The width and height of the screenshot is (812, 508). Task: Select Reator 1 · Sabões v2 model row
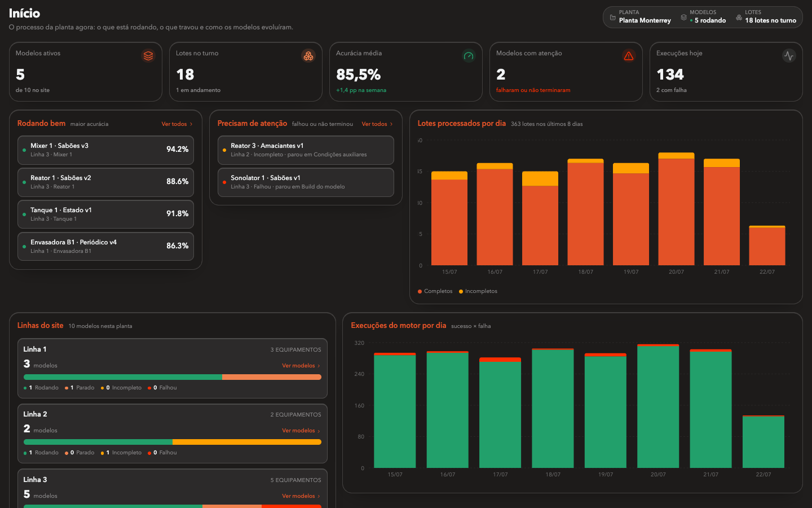coord(105,182)
